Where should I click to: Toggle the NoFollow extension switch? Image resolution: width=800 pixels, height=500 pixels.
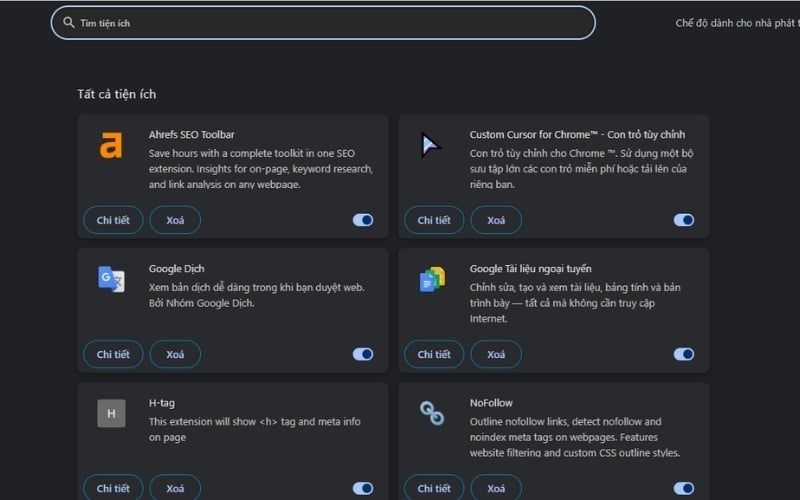pyautogui.click(x=684, y=488)
